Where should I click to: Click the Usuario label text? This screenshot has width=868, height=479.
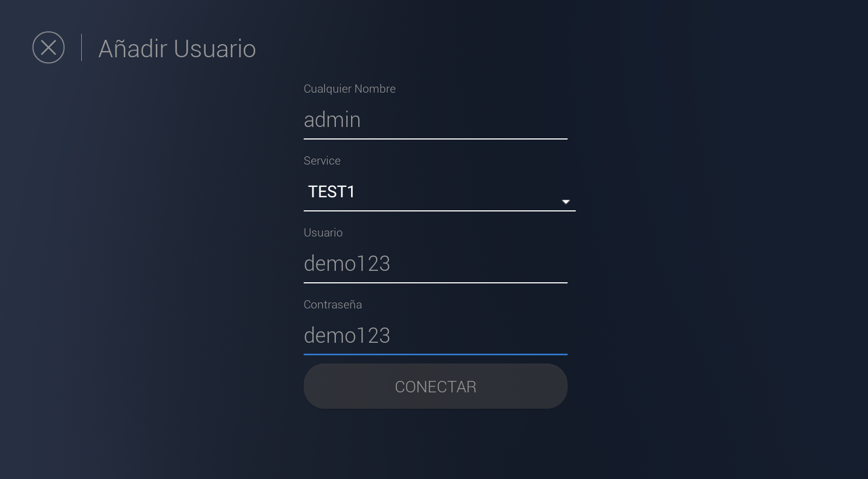click(323, 233)
